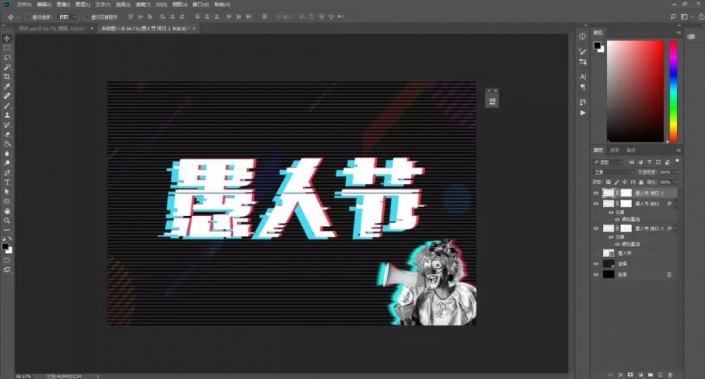Select the Eraser tool
The height and width of the screenshot is (379, 705).
[7, 134]
